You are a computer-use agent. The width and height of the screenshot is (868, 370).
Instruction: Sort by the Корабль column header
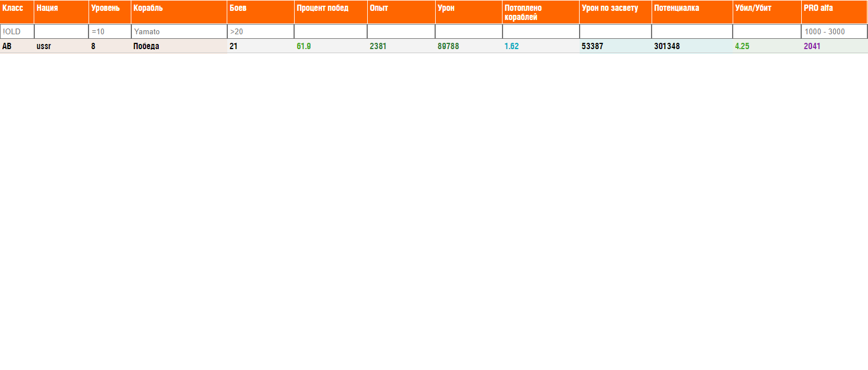(179, 12)
